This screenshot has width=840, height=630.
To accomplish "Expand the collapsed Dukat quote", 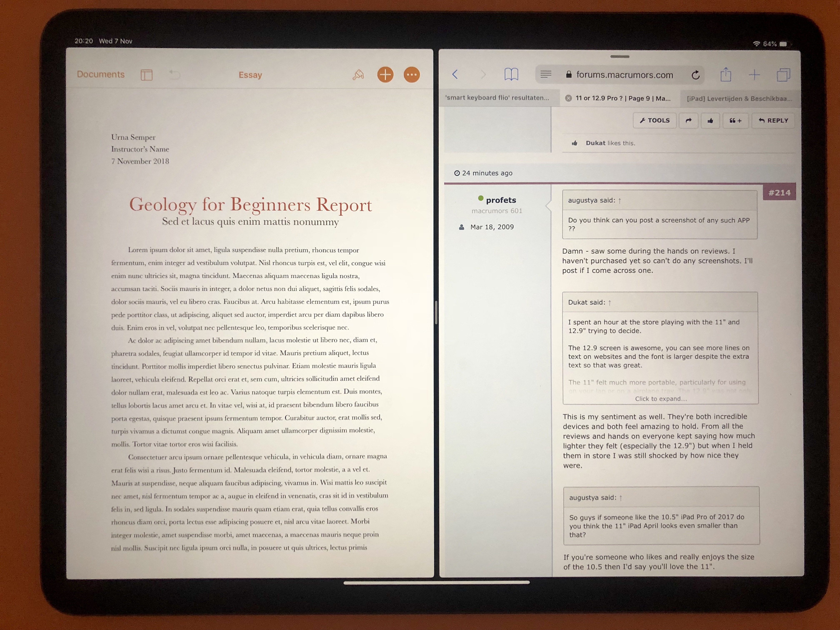I will [x=661, y=399].
